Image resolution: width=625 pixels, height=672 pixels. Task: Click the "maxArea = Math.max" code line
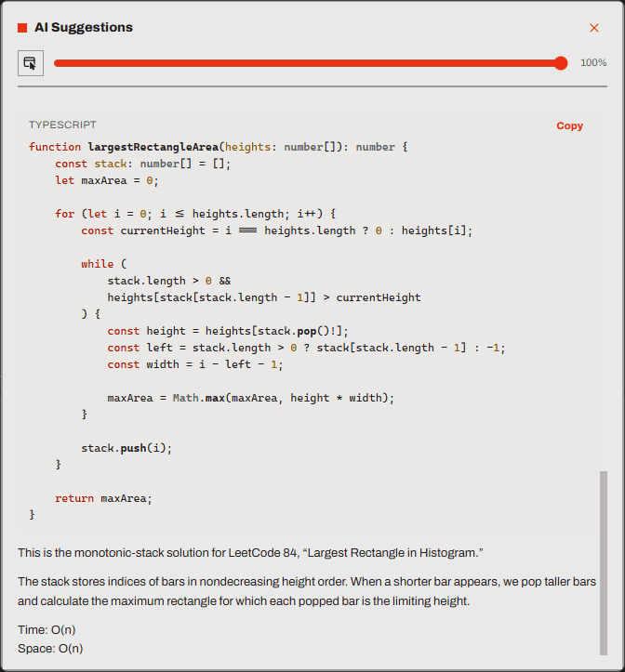[x=250, y=398]
